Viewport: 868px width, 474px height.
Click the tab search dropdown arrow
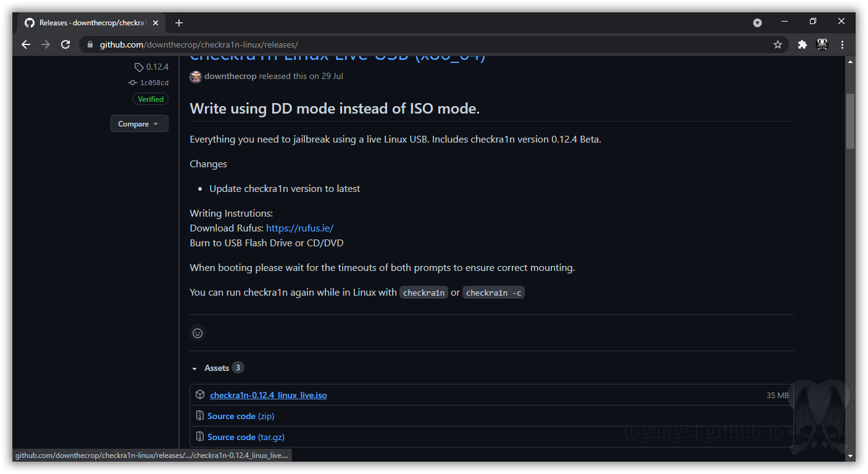(757, 23)
